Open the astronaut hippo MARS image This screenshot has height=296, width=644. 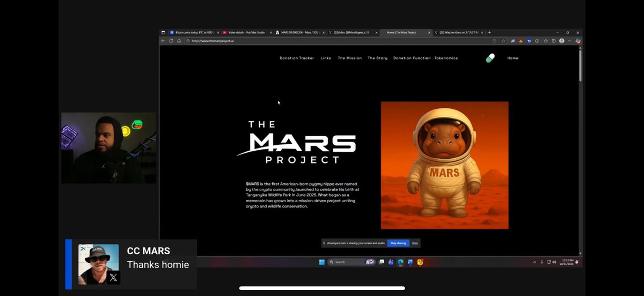[x=444, y=165]
